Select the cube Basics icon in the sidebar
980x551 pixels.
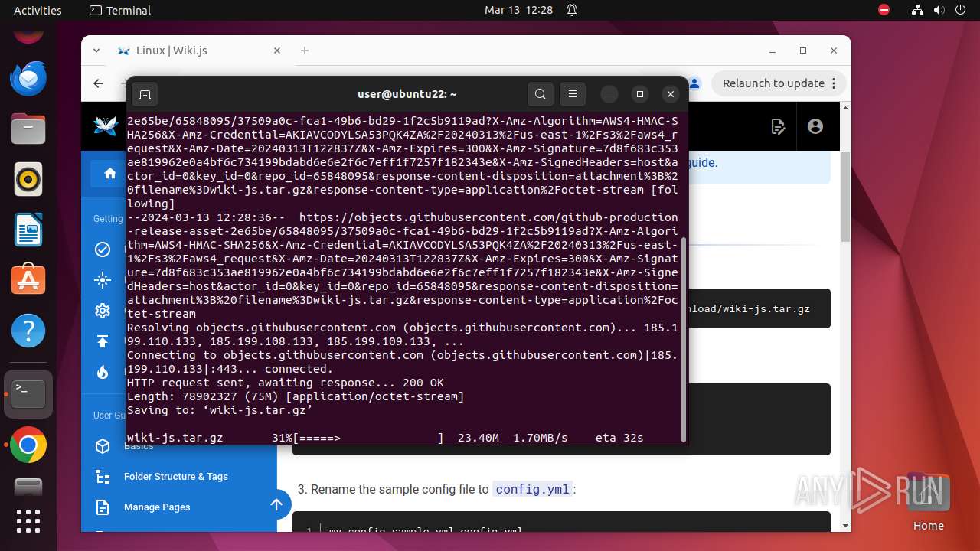click(x=103, y=446)
